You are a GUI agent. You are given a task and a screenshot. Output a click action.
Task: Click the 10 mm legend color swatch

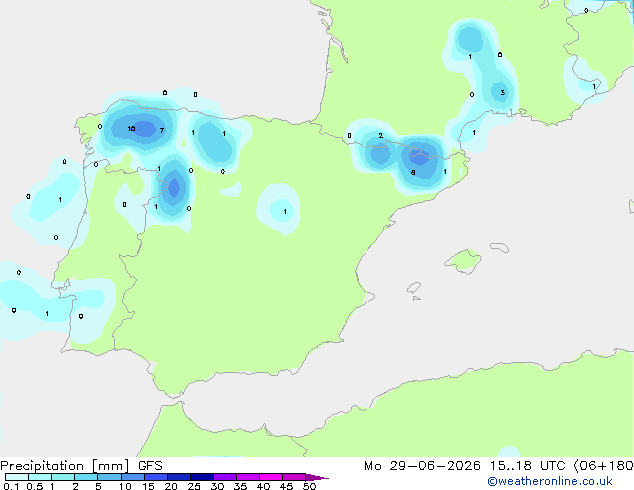pyautogui.click(x=132, y=477)
